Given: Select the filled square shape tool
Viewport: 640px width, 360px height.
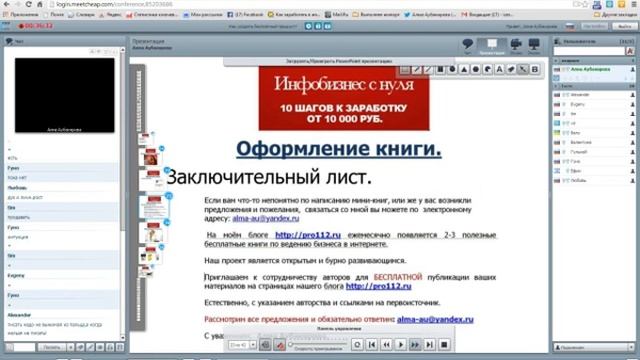Looking at the screenshot, I should (x=440, y=70).
